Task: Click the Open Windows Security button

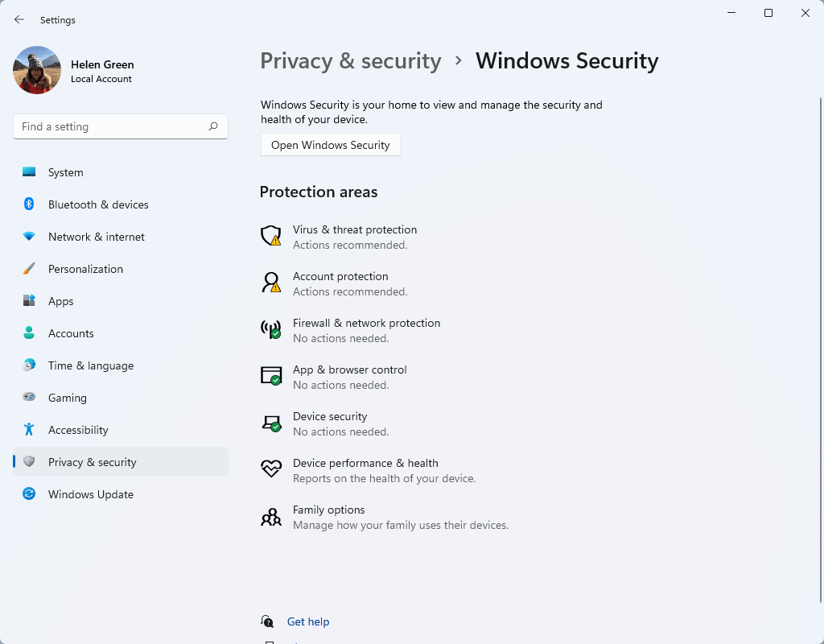Action: [x=331, y=145]
